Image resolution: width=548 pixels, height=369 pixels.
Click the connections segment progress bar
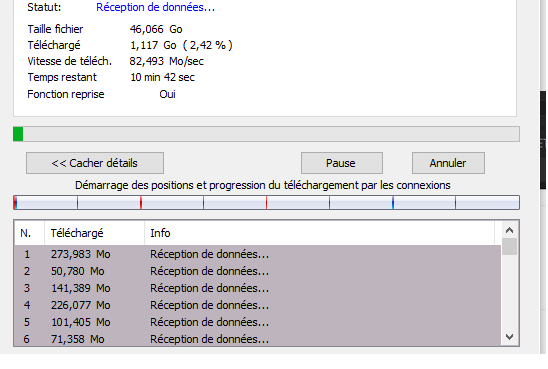tap(266, 203)
